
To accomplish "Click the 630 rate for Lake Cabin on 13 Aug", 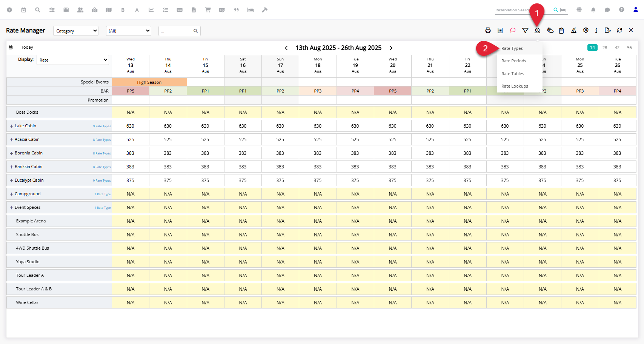I will pyautogui.click(x=131, y=126).
